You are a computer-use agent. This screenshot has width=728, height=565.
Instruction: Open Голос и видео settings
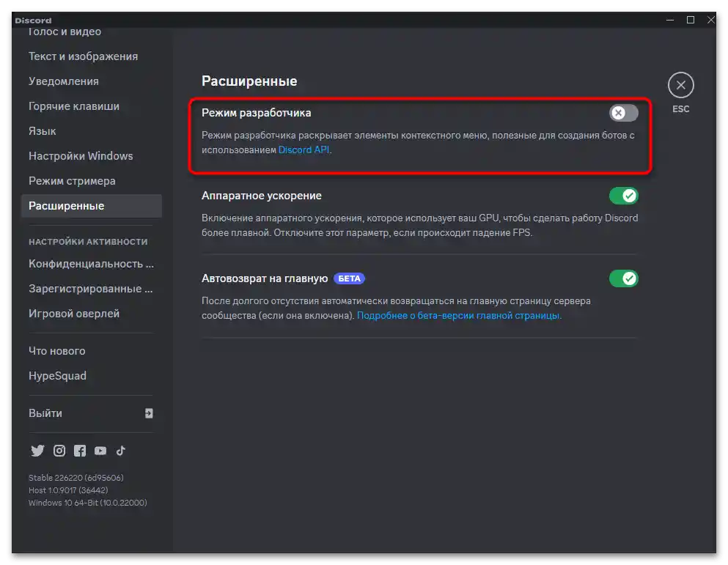[65, 32]
